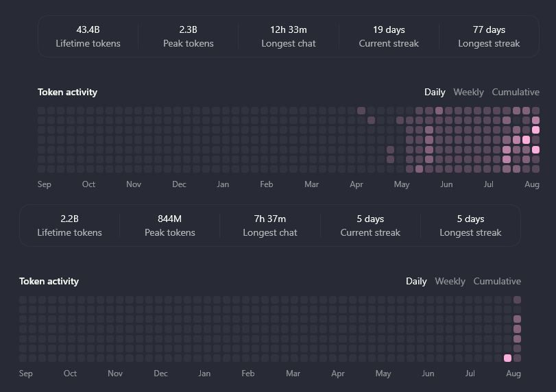Click the 19 days Current streak stat
Screen dimensions: 556x392
point(389,36)
